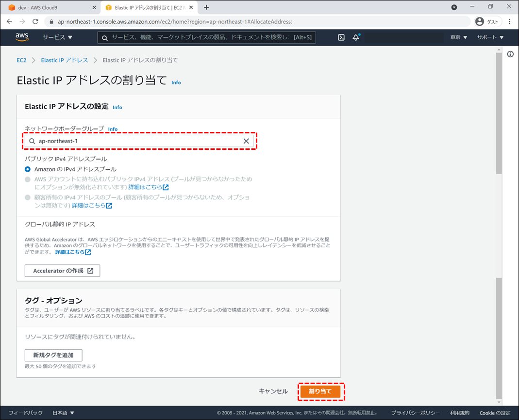Select Amazon の IPv4 アドレスプール

click(x=27, y=169)
